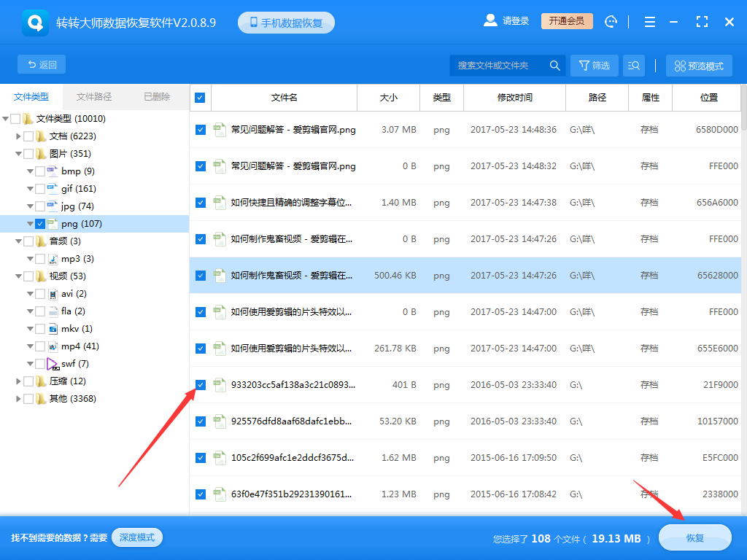Click the 恢复 recover button

coord(694,537)
